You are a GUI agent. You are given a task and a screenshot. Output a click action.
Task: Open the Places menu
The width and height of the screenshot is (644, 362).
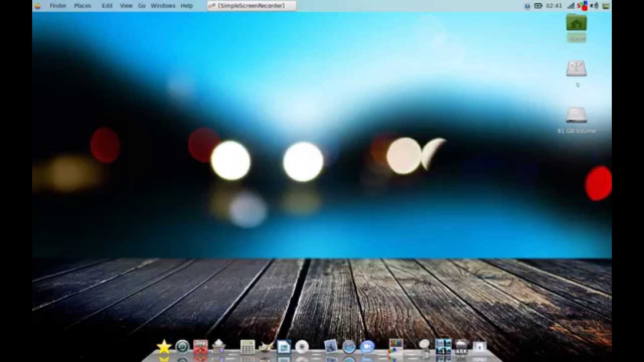(83, 6)
